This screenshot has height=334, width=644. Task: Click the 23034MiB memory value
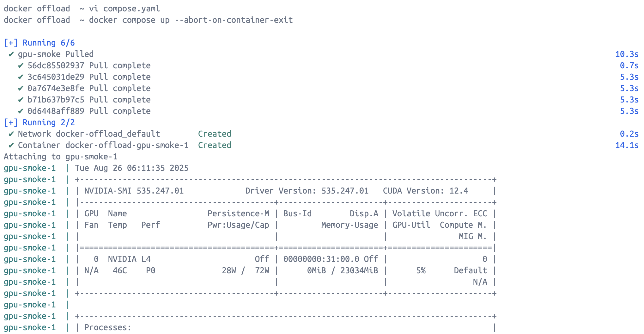coord(359,270)
